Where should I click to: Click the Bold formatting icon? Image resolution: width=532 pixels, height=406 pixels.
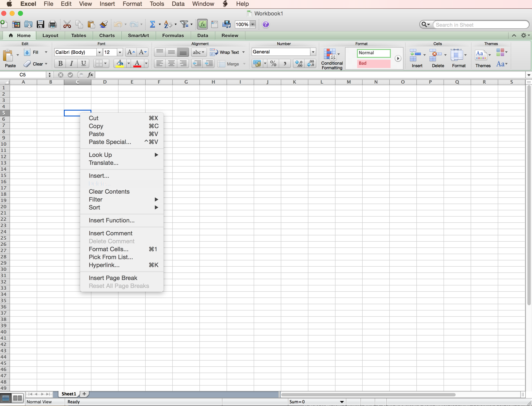pos(61,63)
